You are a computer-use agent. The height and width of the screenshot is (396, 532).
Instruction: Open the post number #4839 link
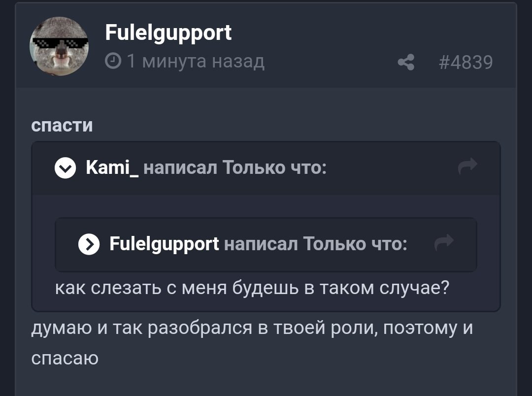point(465,63)
